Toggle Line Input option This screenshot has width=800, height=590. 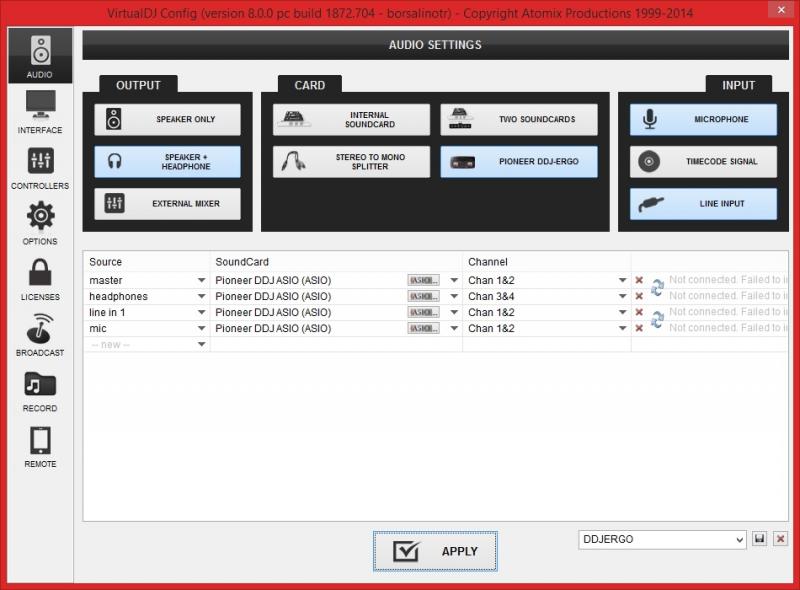(x=703, y=204)
